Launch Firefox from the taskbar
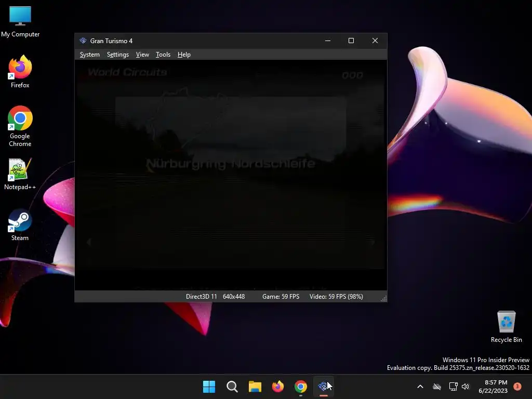 (278, 387)
